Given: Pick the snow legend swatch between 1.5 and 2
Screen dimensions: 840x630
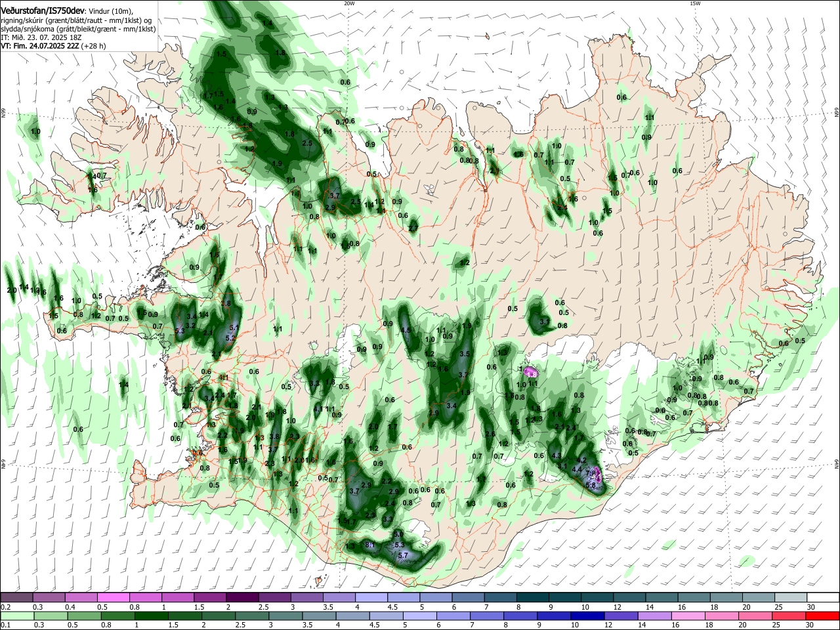Looking at the screenshot, I should tap(210, 597).
